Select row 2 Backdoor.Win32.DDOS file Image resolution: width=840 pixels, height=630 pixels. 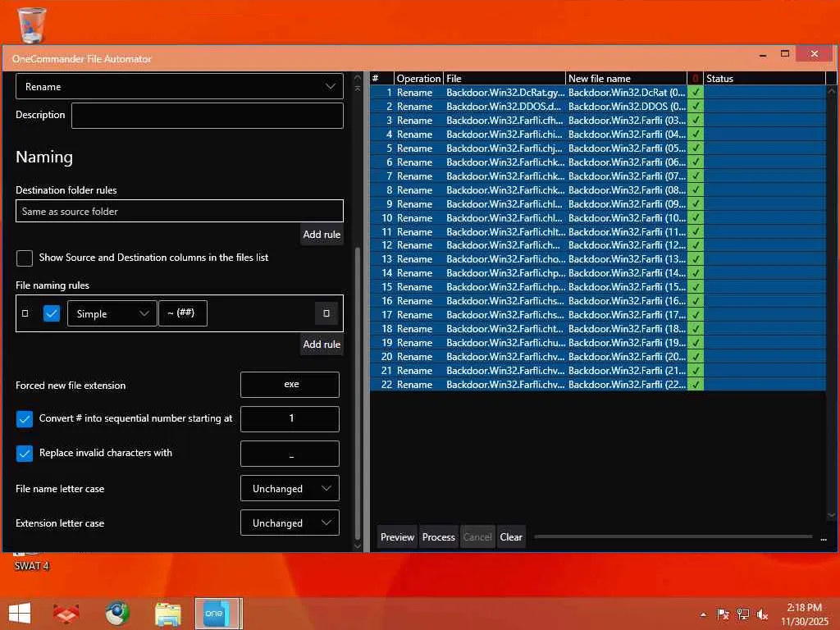click(504, 106)
